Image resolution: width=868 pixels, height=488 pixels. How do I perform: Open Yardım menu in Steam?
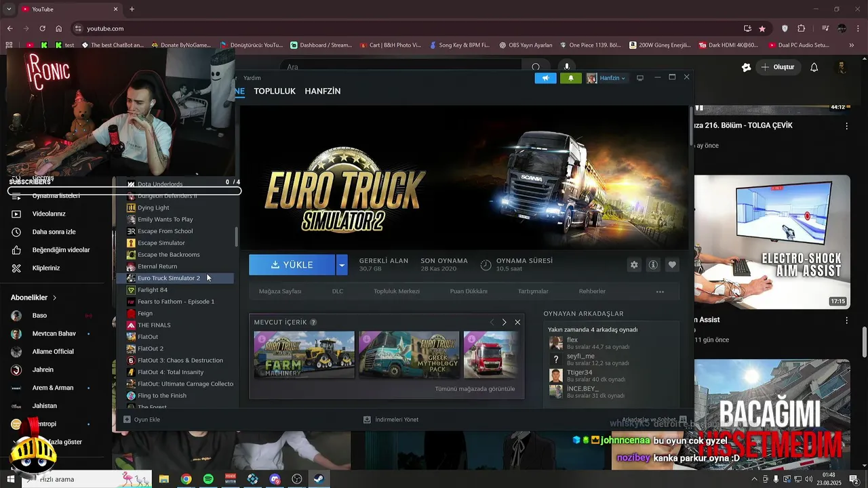click(x=252, y=78)
